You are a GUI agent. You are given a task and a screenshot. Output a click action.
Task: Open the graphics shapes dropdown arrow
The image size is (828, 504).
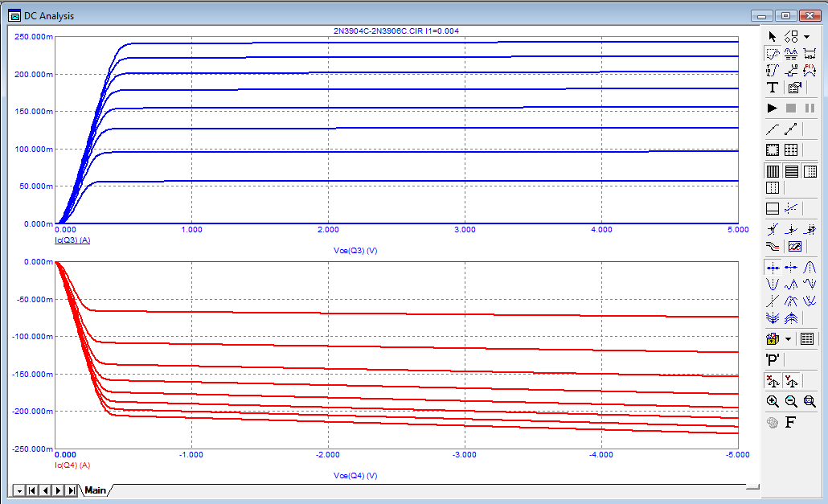(806, 37)
